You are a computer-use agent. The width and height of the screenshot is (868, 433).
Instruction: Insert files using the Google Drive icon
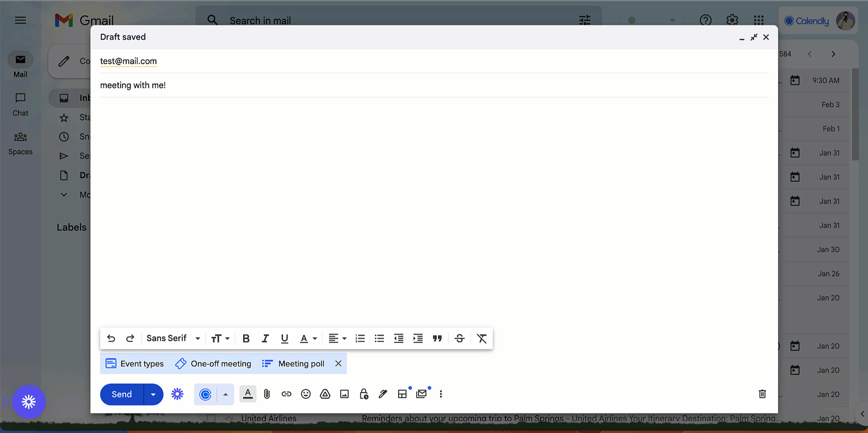point(325,394)
